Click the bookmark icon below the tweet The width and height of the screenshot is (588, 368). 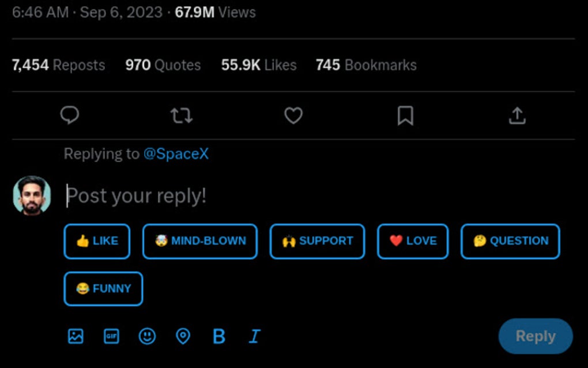pos(405,115)
